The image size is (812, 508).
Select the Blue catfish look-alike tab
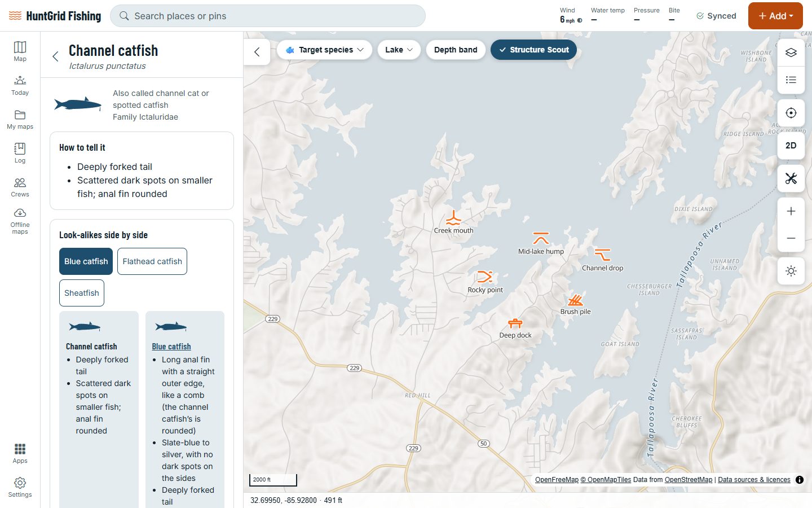point(86,261)
